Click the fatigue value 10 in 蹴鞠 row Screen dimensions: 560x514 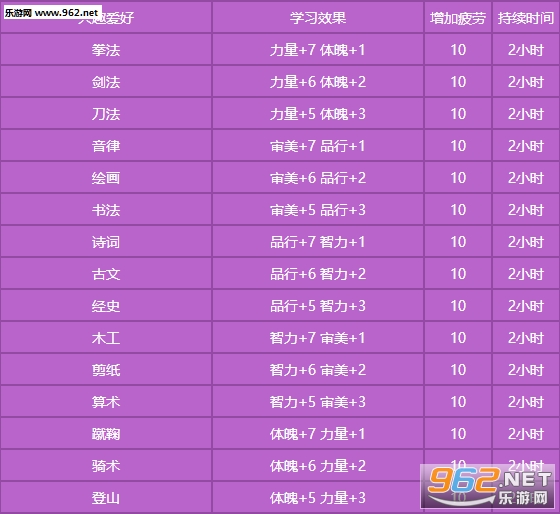pyautogui.click(x=458, y=433)
